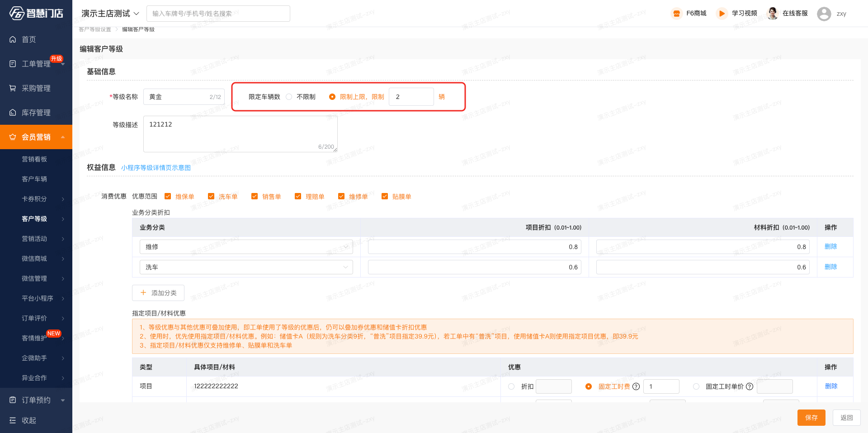Image resolution: width=868 pixels, height=433 pixels.
Task: Open the 维修 business category dropdown
Action: click(x=246, y=247)
